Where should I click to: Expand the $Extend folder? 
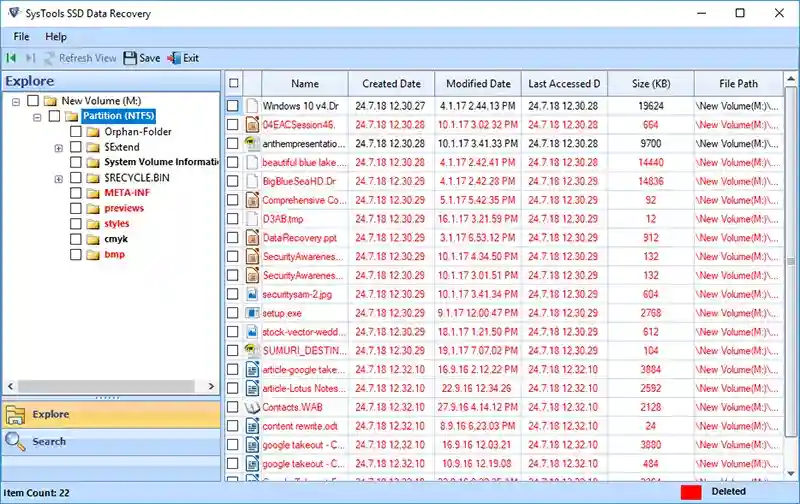tap(59, 148)
